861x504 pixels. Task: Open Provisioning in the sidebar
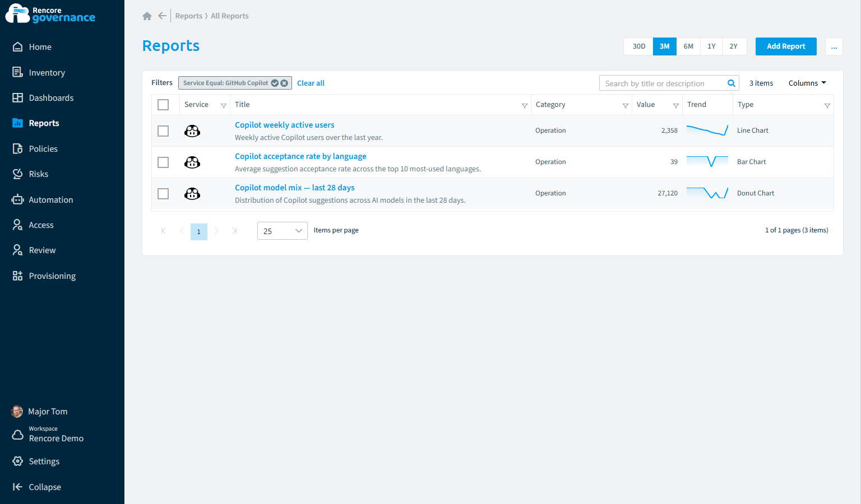(52, 276)
